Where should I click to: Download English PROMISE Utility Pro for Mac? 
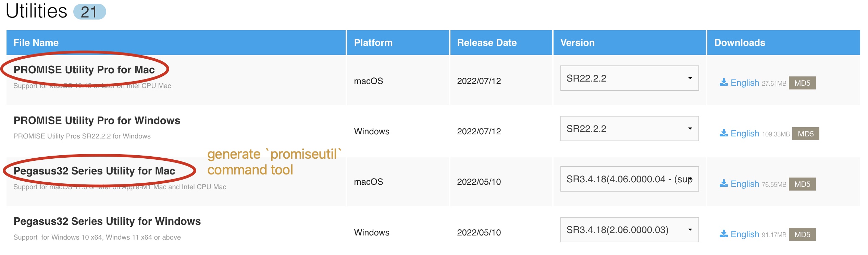(745, 83)
